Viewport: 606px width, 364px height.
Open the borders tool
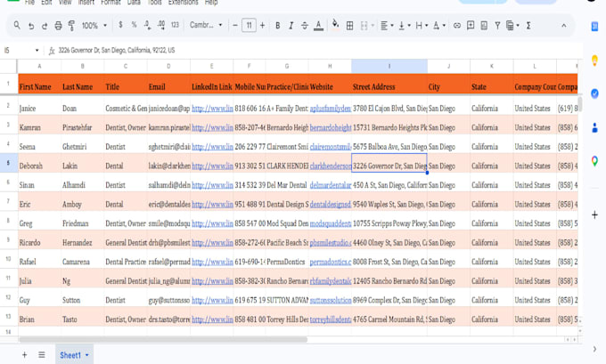point(349,26)
